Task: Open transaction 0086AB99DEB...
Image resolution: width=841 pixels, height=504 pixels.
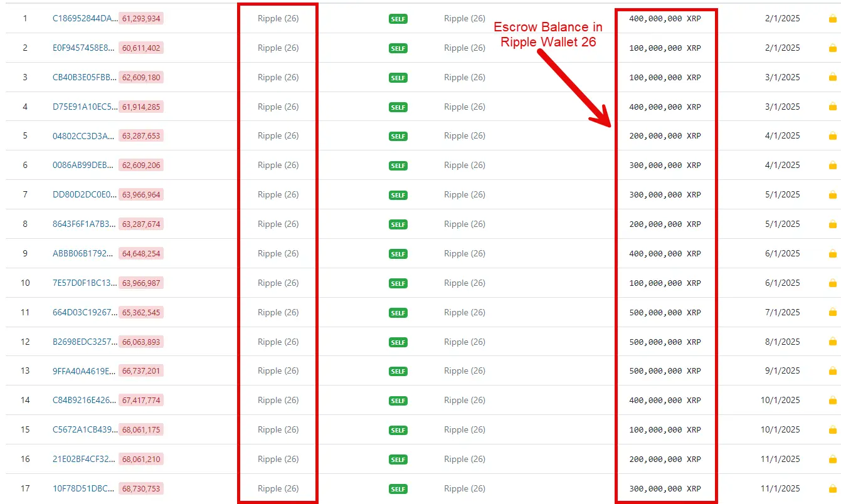Action: coord(84,165)
